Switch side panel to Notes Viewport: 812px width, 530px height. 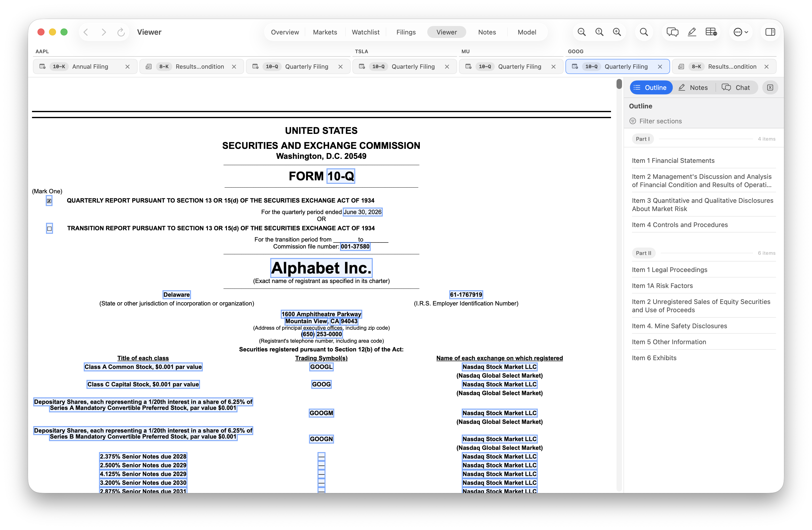tap(693, 88)
